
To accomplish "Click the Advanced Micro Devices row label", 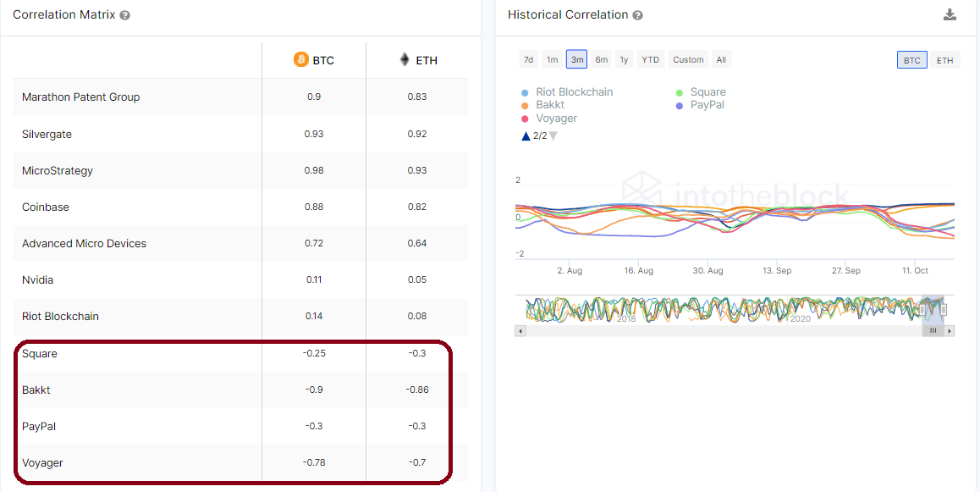I will (x=84, y=243).
